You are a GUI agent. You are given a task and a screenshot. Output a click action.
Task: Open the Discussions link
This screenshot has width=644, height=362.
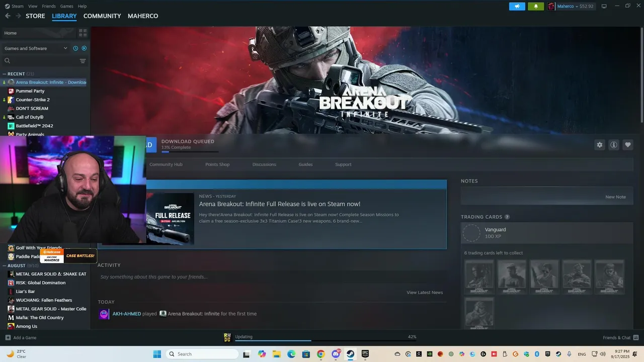[x=264, y=164]
